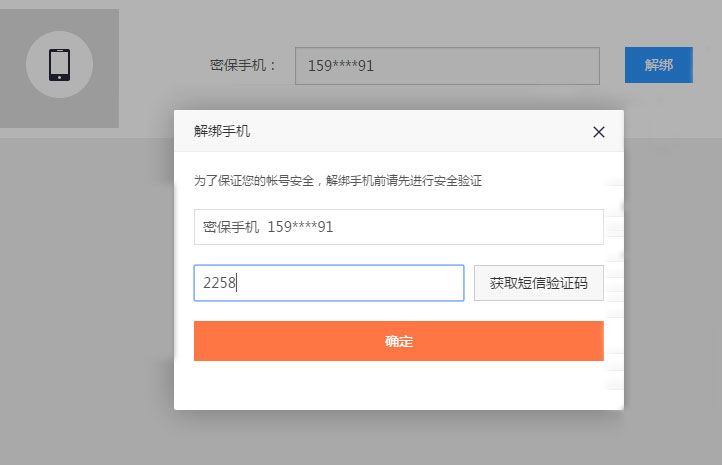
Task: Click the dialog's 密保手机 159****91 field
Action: click(x=398, y=227)
